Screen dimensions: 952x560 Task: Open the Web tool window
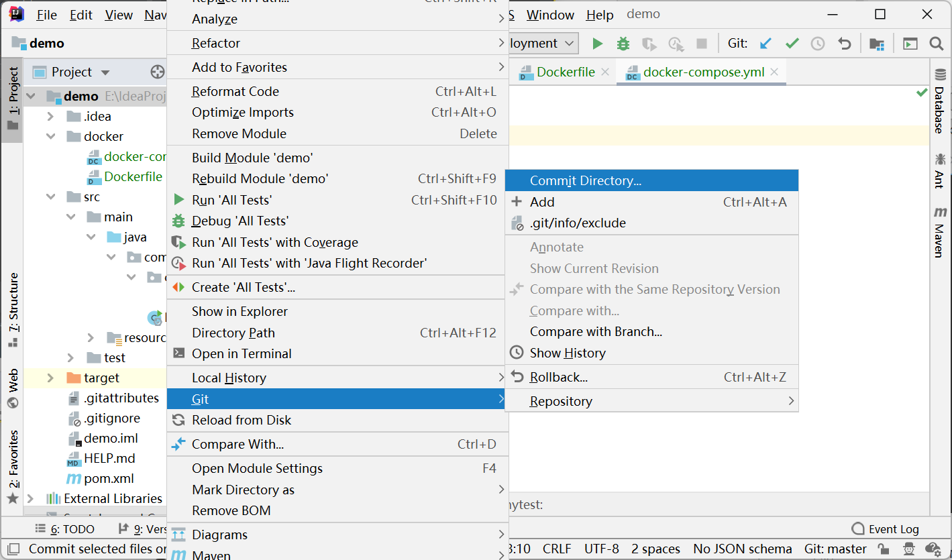tap(13, 388)
